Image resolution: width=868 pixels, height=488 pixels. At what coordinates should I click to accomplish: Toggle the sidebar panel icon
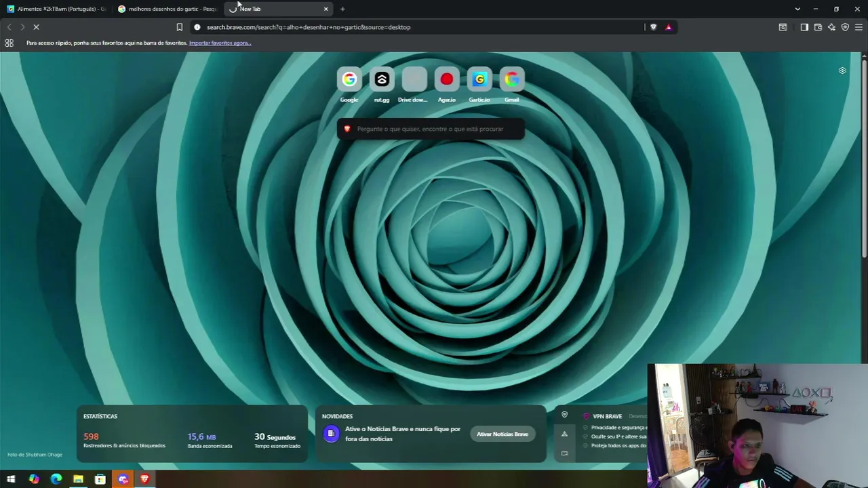point(804,27)
